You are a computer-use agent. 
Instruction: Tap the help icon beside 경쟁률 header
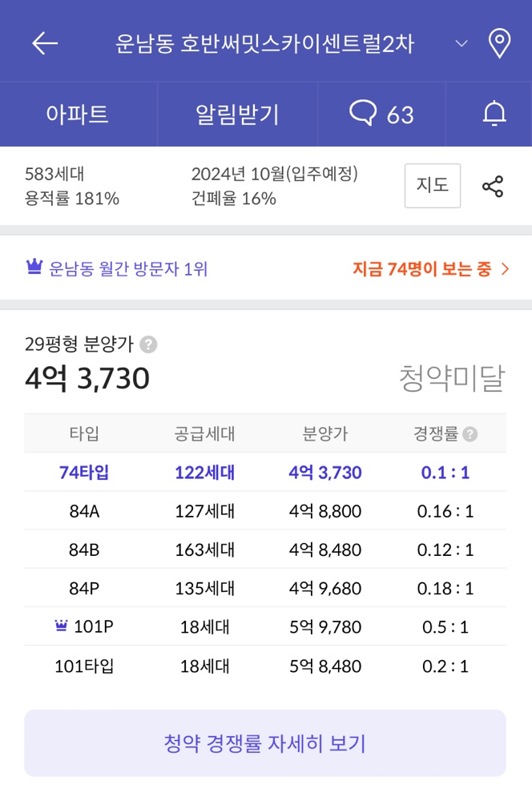click(x=470, y=434)
